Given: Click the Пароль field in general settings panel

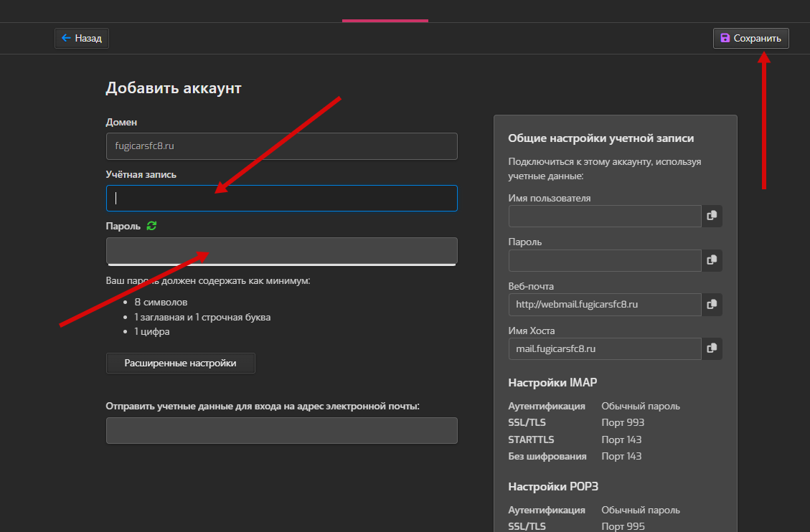Looking at the screenshot, I should [x=604, y=260].
